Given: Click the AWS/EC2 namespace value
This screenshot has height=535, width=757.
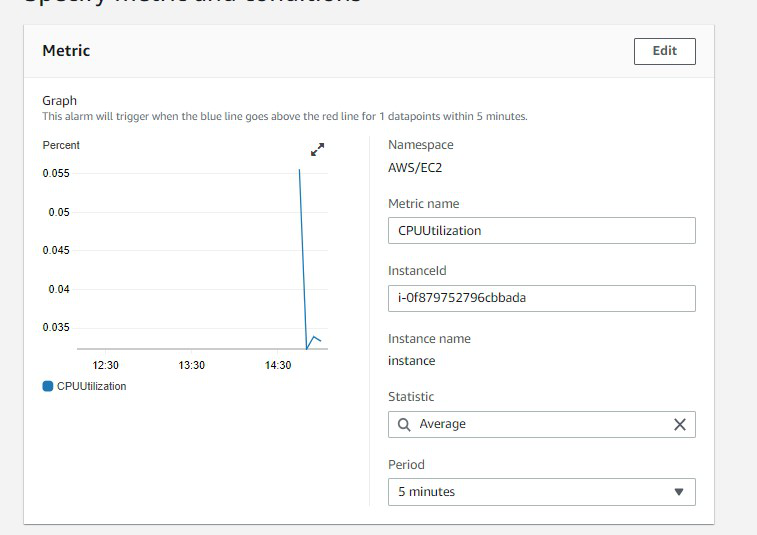Looking at the screenshot, I should 415,167.
